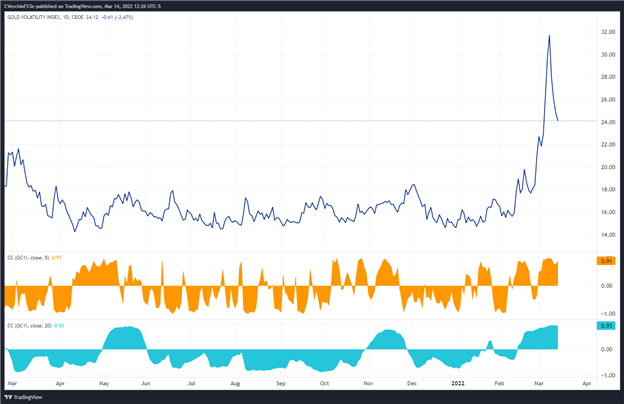The width and height of the screenshot is (624, 404).
Task: Click the 32.00 price axis label
Action: click(608, 32)
